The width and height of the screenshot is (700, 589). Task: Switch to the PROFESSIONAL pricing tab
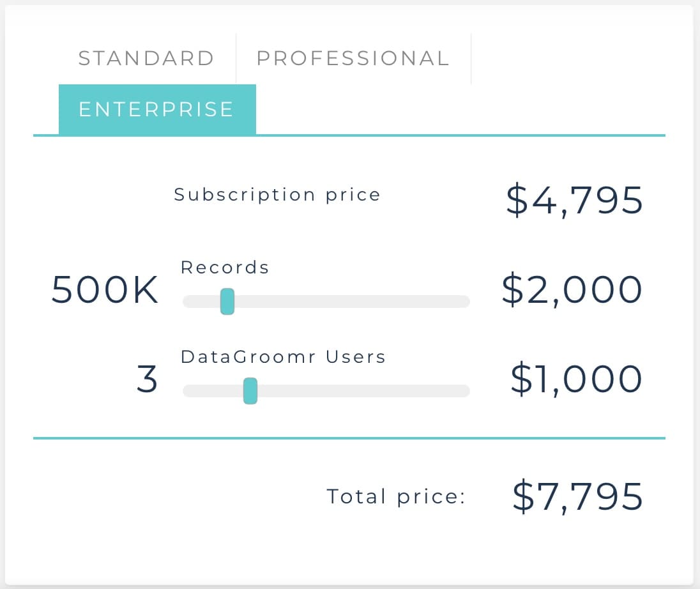[x=352, y=58]
